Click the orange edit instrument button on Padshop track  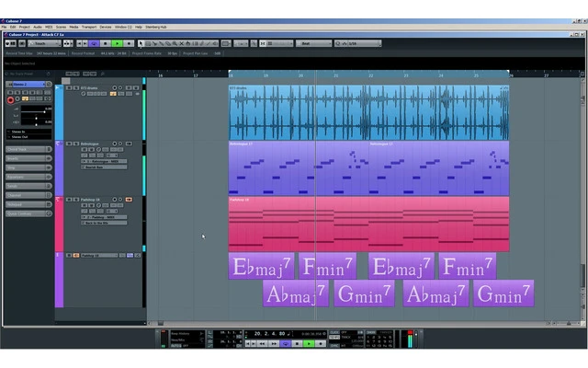[129, 200]
